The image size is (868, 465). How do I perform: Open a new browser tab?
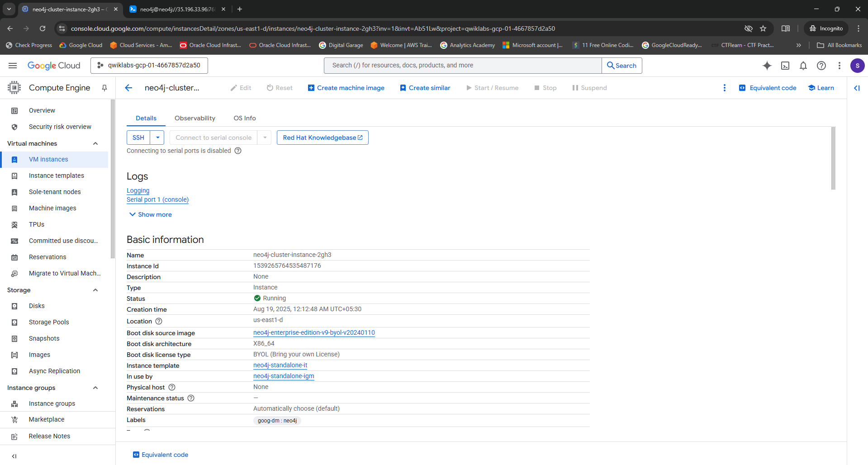click(x=240, y=9)
